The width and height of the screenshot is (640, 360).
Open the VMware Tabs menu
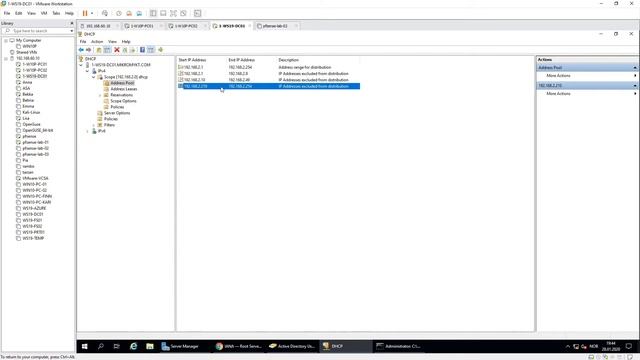pyautogui.click(x=56, y=13)
